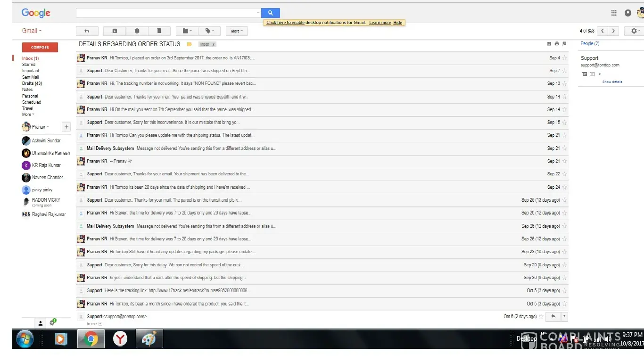644x362 pixels.
Task: Follow the Learn more link in the notification bar
Action: 380,23
